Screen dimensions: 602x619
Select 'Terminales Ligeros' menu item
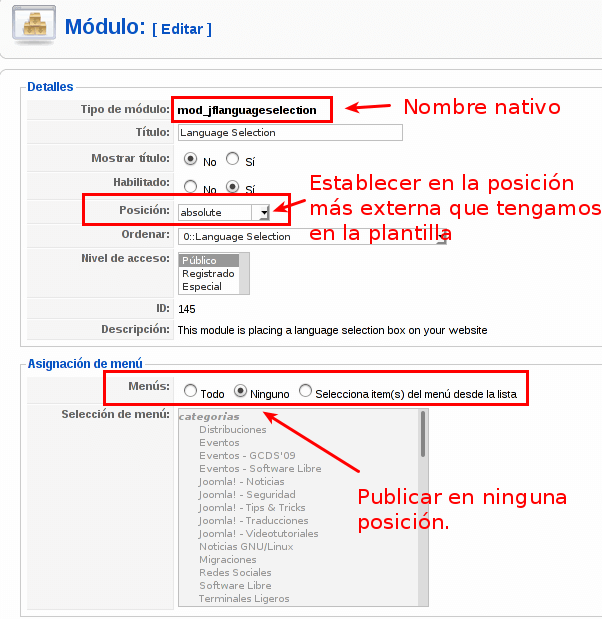pos(244,599)
